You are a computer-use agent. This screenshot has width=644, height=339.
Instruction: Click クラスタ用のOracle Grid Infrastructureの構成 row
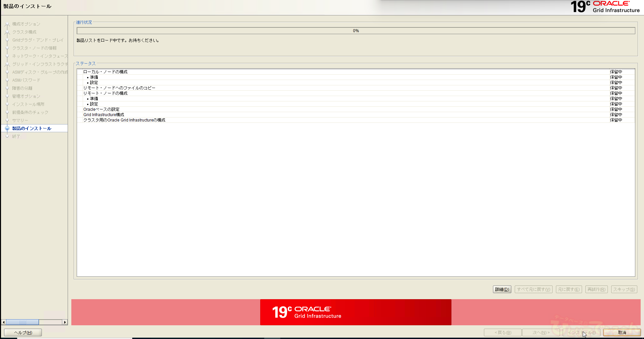pos(124,120)
